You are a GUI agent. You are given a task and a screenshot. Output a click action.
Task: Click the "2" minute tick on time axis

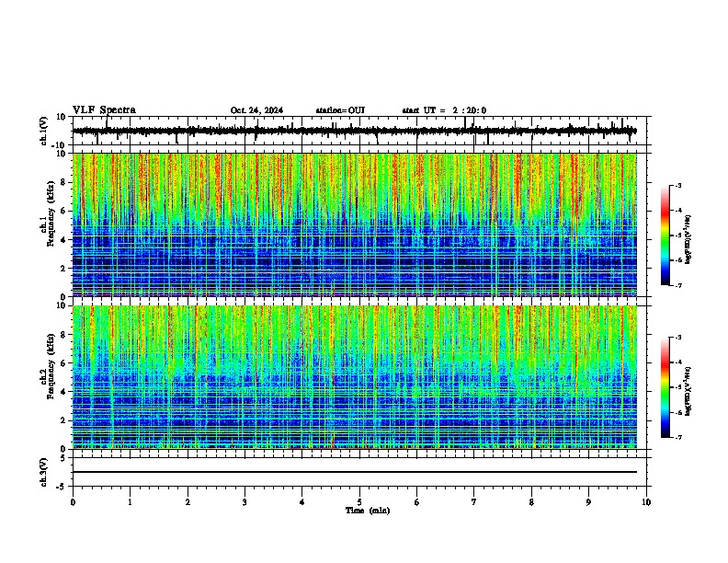tap(188, 502)
